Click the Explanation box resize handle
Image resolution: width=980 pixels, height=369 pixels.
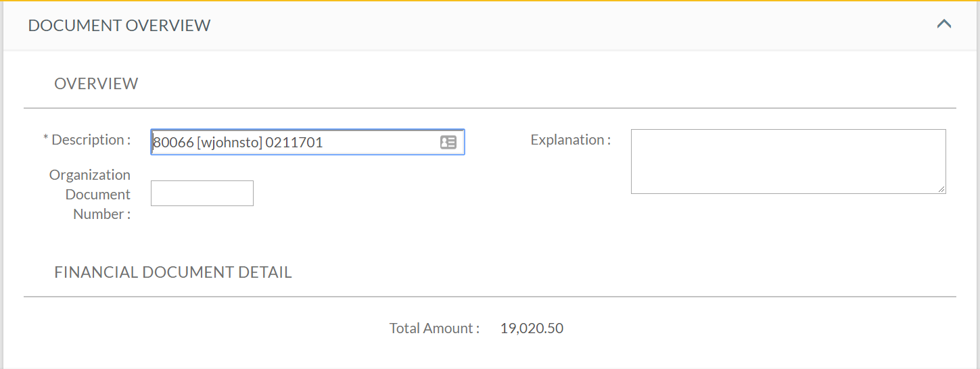coord(941,189)
